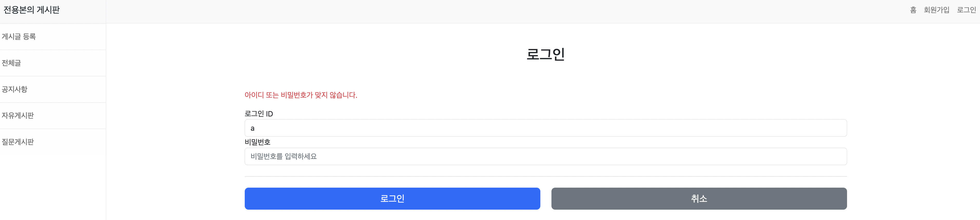Open the 공지사항 board
Viewport: 980px width, 220px height.
[x=53, y=89]
